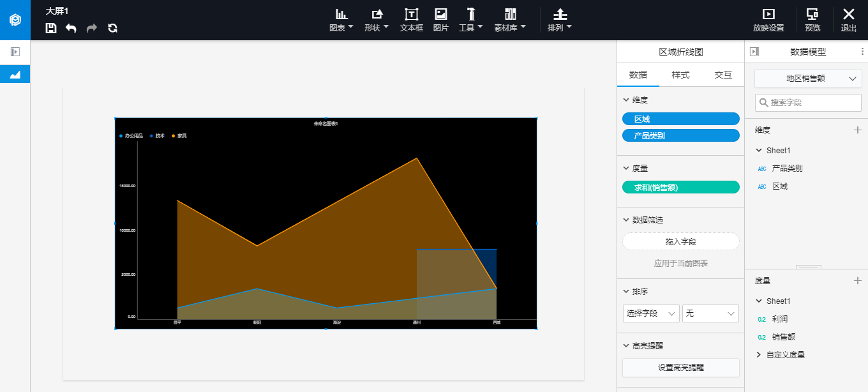This screenshot has height=392, width=868.
Task: Click the refresh icon beside redo
Action: pyautogui.click(x=112, y=28)
